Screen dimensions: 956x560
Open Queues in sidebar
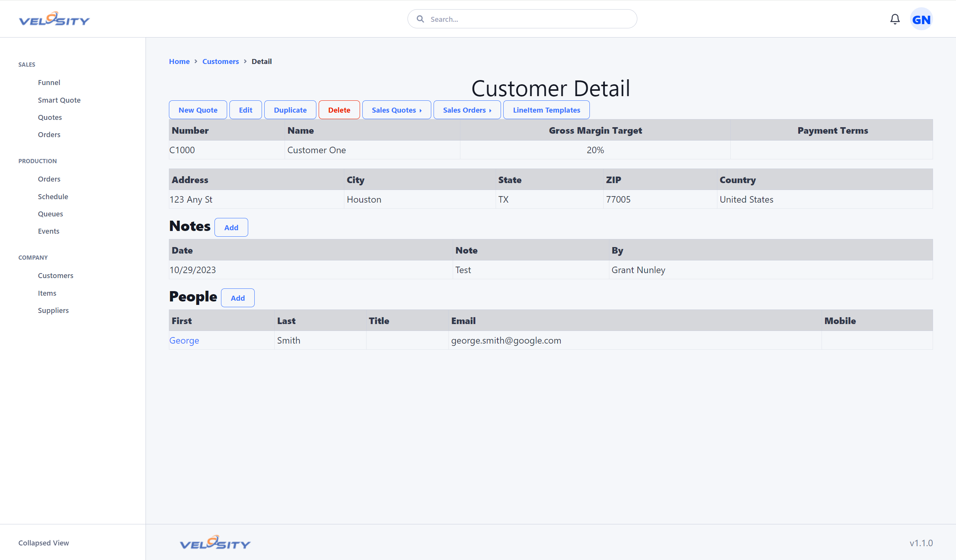(50, 214)
